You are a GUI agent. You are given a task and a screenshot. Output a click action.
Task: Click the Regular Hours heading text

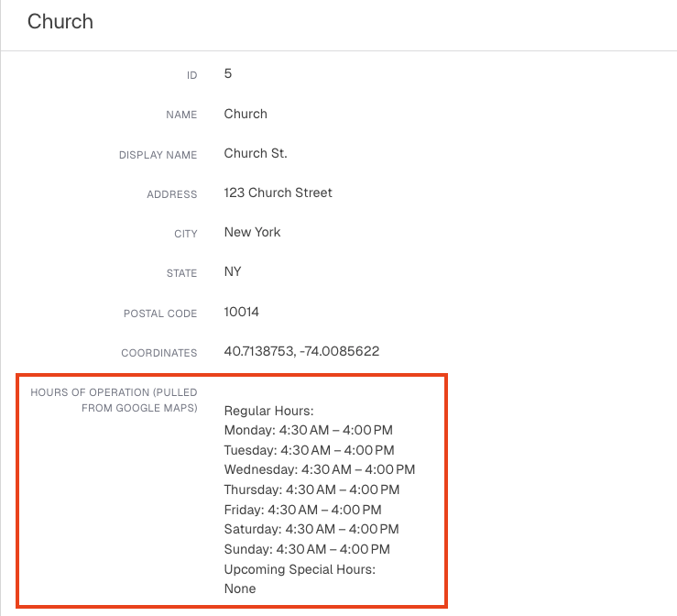pos(269,411)
